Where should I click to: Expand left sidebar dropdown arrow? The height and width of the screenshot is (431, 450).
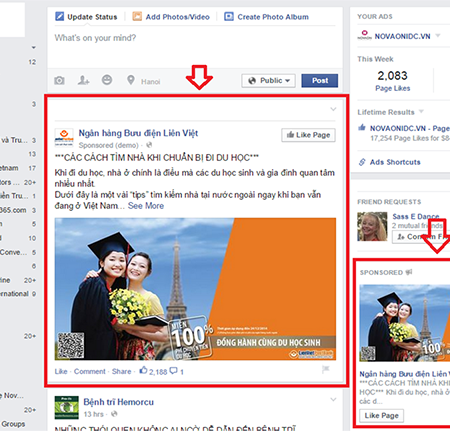click(x=33, y=47)
